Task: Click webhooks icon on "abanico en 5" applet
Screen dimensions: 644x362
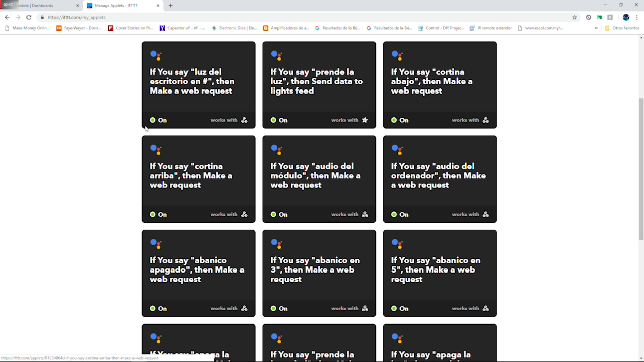Action: tap(486, 308)
